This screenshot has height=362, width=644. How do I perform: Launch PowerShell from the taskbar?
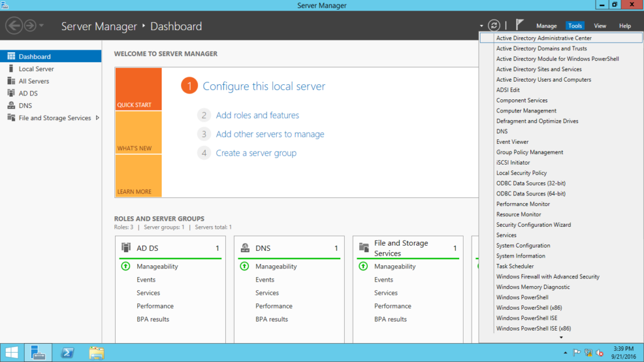click(67, 353)
